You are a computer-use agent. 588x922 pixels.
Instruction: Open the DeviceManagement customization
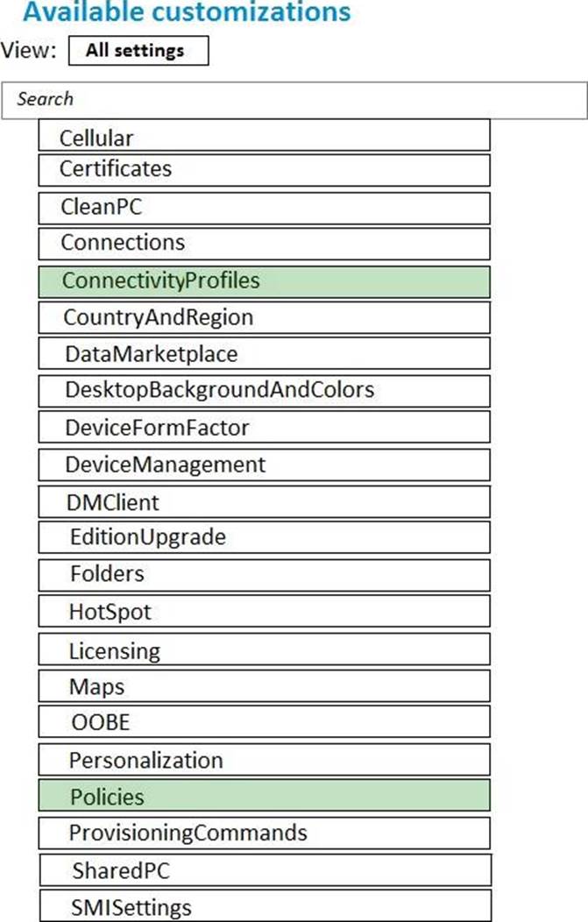[x=264, y=465]
